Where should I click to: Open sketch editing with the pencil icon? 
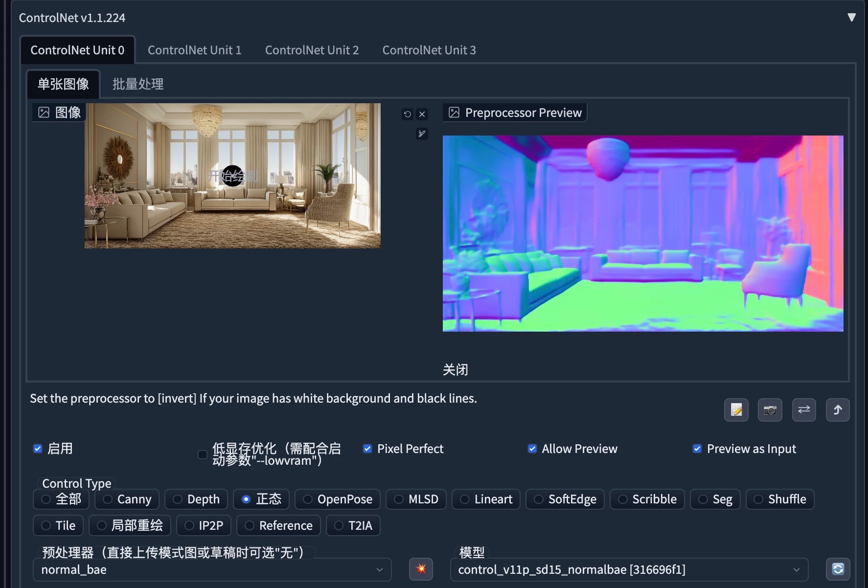click(x=422, y=134)
